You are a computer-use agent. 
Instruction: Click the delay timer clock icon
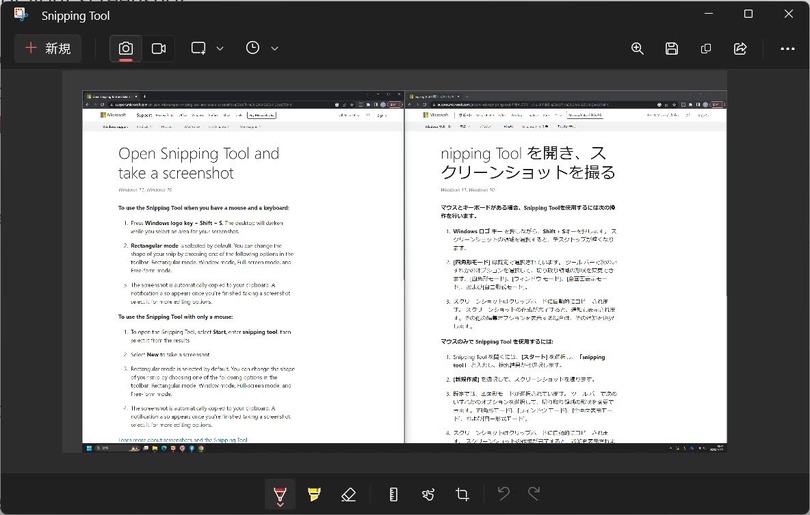click(253, 48)
